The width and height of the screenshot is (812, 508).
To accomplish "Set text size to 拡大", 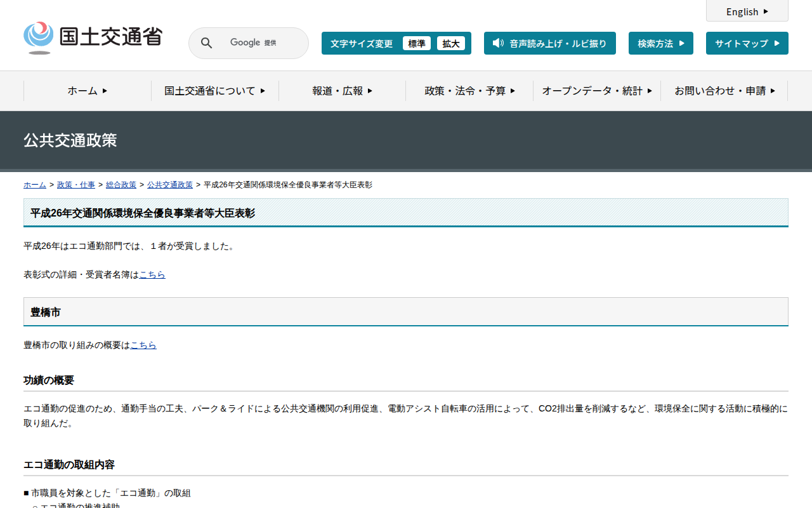I will tap(450, 43).
